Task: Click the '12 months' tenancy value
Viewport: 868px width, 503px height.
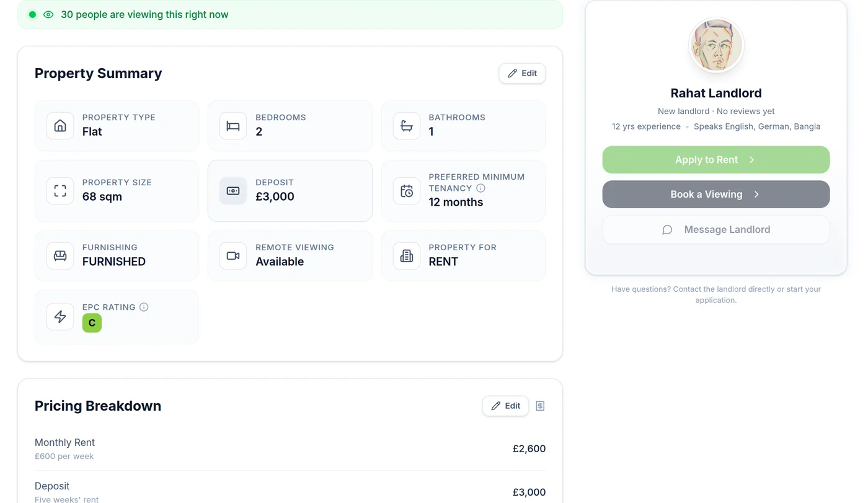Action: (456, 203)
